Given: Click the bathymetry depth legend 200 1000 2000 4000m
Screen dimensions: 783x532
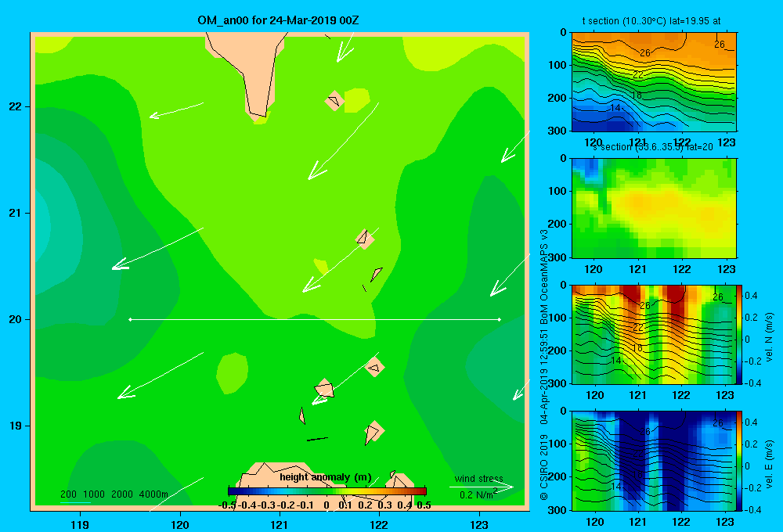Looking at the screenshot, I should (x=114, y=494).
